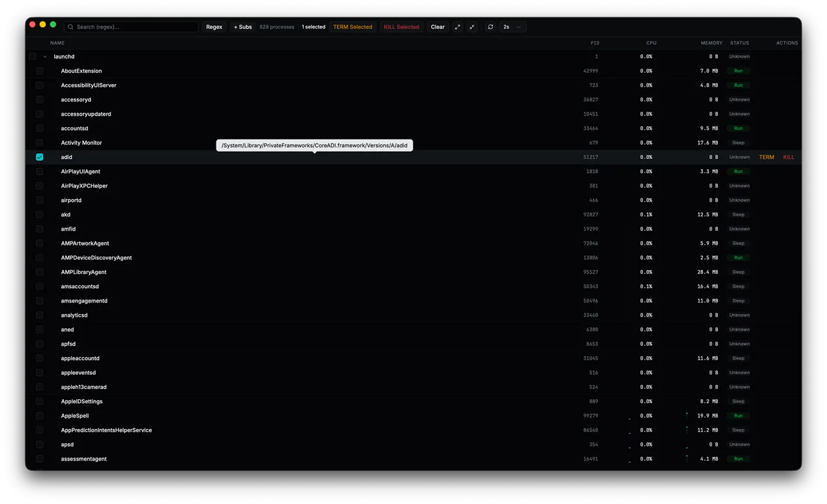Focus the Search (regex) field
Viewport: 827px width, 504px height.
(131, 27)
